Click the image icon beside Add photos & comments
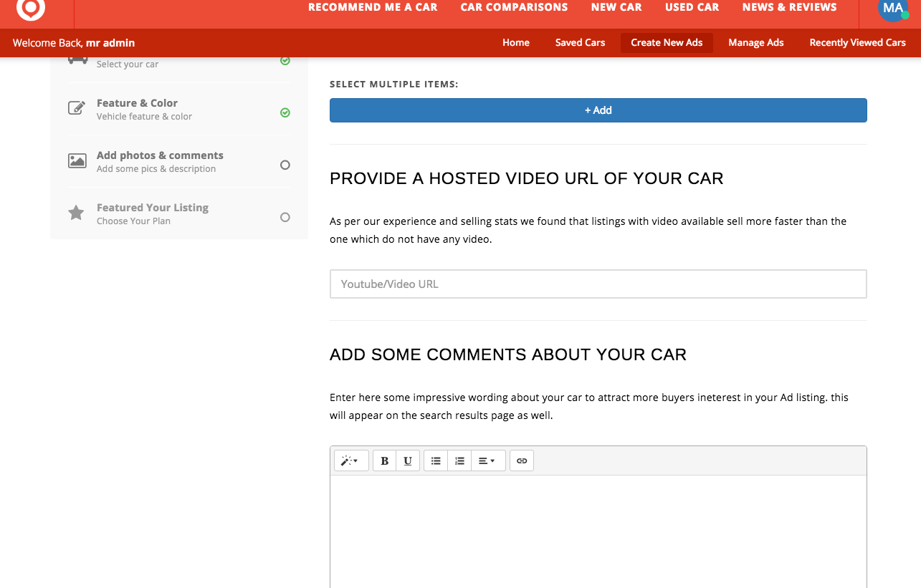 point(77,161)
